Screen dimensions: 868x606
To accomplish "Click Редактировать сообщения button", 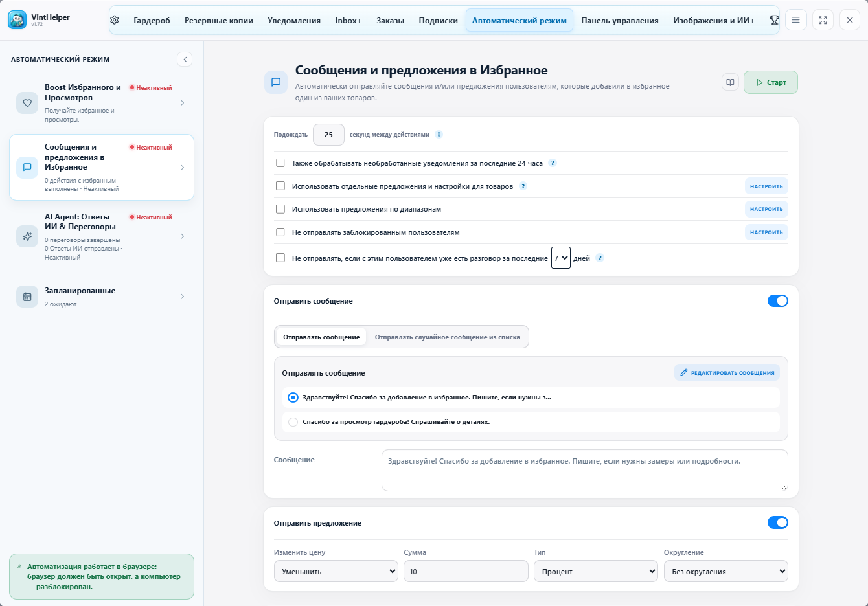I will pos(727,373).
